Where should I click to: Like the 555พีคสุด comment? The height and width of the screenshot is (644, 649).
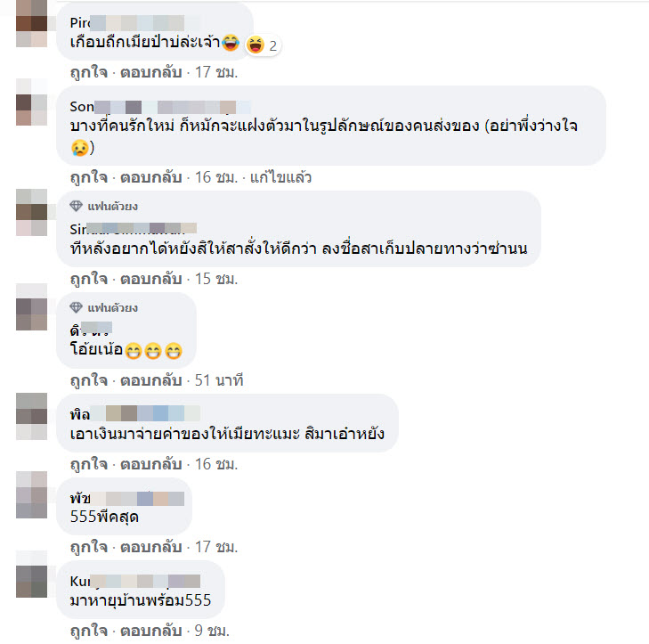[x=89, y=547]
